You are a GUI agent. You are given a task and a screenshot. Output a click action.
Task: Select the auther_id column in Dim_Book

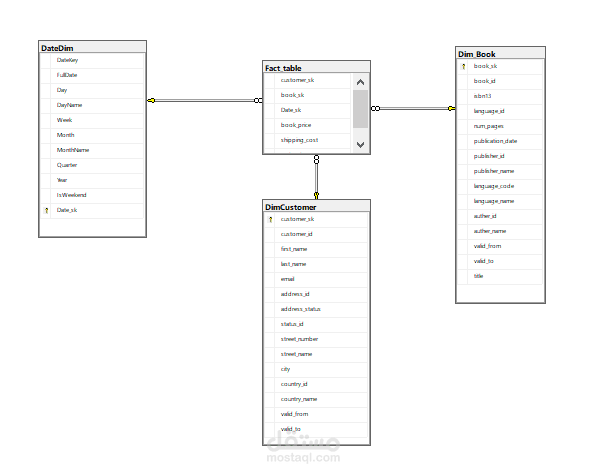[500, 216]
